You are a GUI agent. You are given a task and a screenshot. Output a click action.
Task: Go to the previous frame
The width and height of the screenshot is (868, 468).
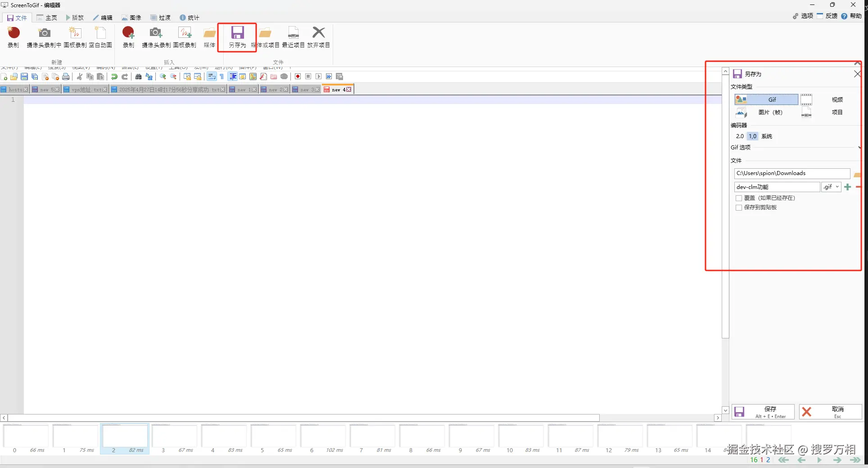(x=801, y=460)
